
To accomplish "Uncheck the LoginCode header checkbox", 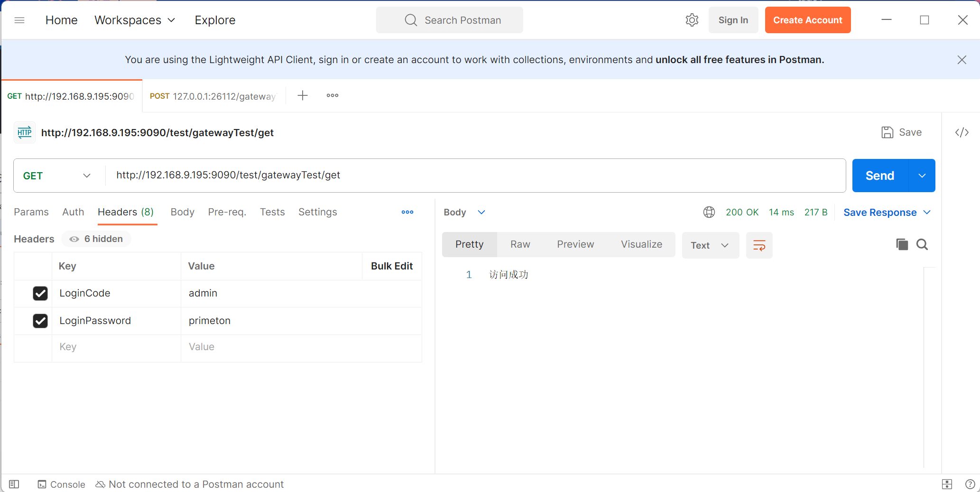I will tap(40, 293).
